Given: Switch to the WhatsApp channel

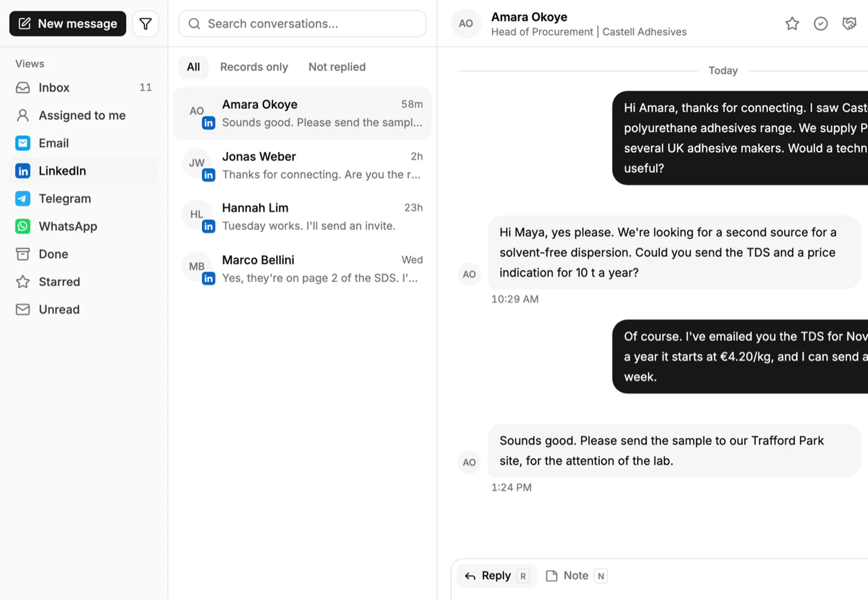Looking at the screenshot, I should [84, 226].
